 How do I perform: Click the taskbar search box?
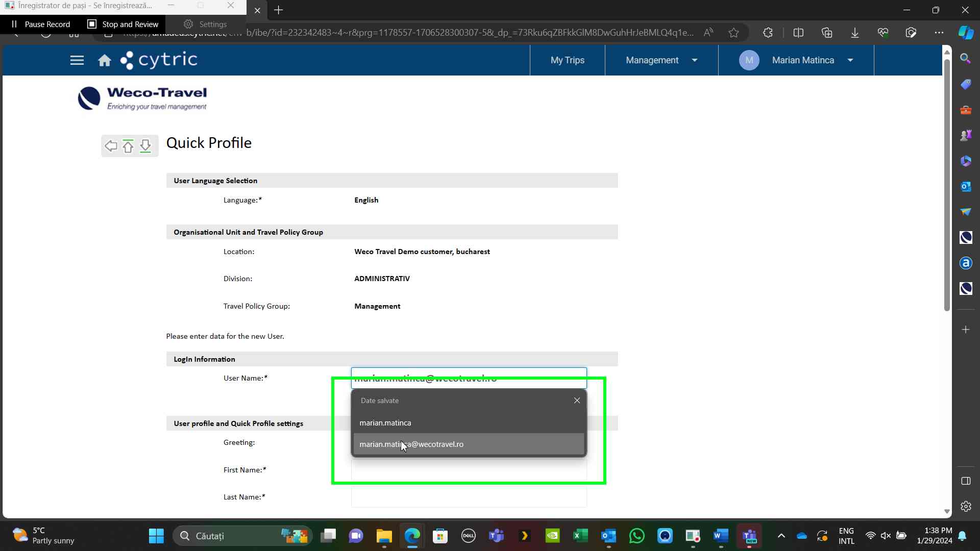pos(242,536)
